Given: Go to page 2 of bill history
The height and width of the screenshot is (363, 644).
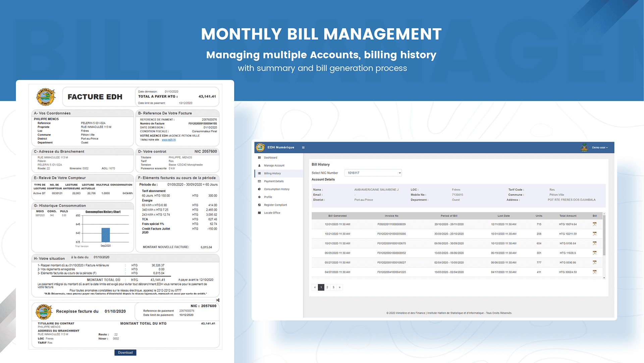Looking at the screenshot, I should (x=327, y=287).
